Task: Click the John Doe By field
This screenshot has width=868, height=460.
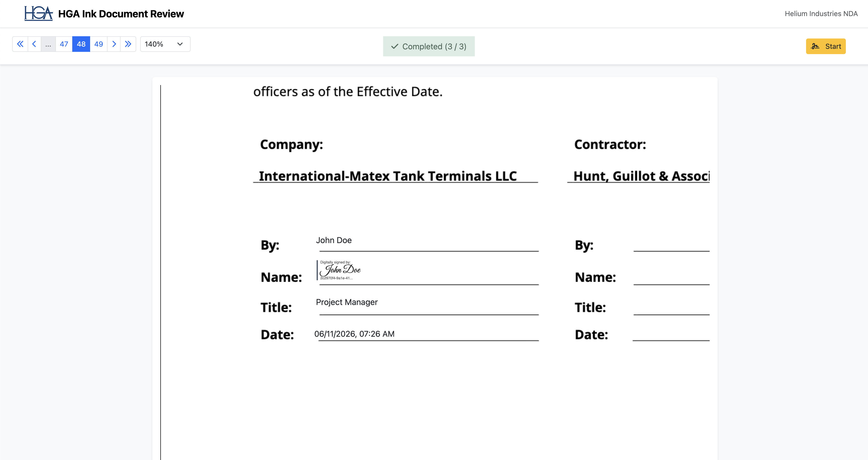Action: (334, 240)
